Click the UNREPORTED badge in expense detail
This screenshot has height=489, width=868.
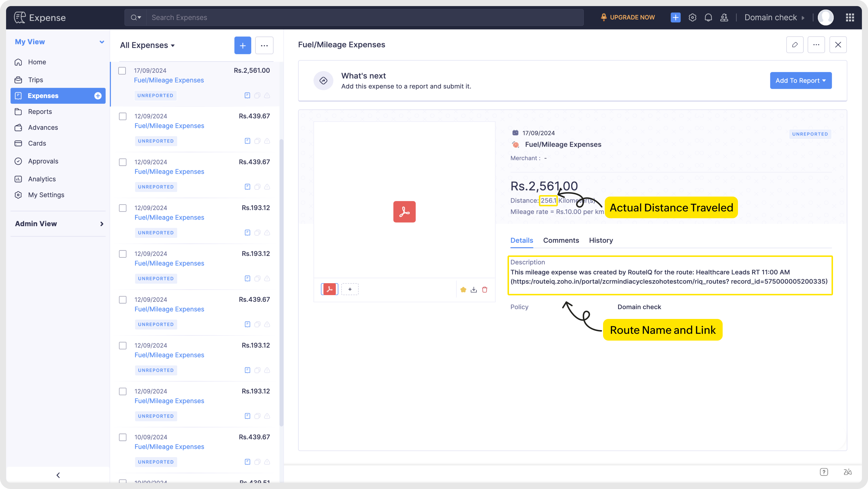(x=810, y=134)
